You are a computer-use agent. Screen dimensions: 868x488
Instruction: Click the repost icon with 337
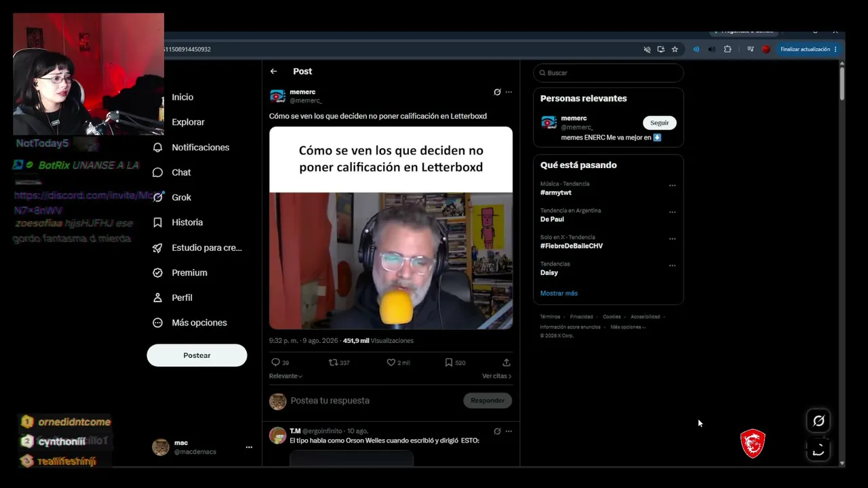click(333, 363)
